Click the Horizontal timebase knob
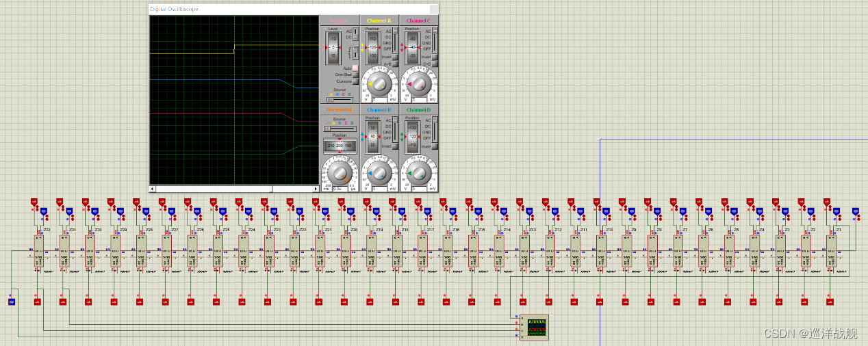Image resolution: width=868 pixels, height=346 pixels. click(340, 174)
